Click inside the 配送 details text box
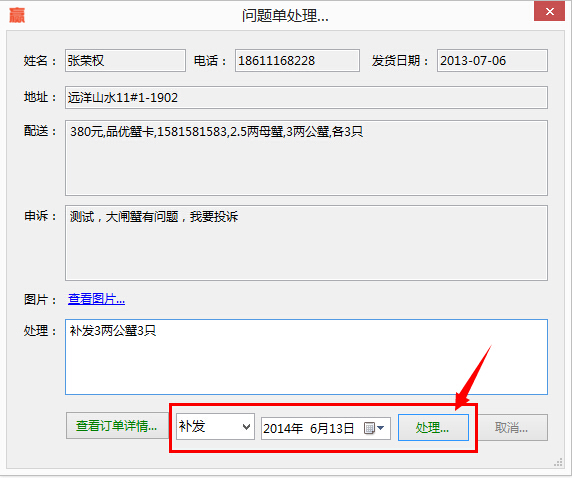 [x=306, y=158]
